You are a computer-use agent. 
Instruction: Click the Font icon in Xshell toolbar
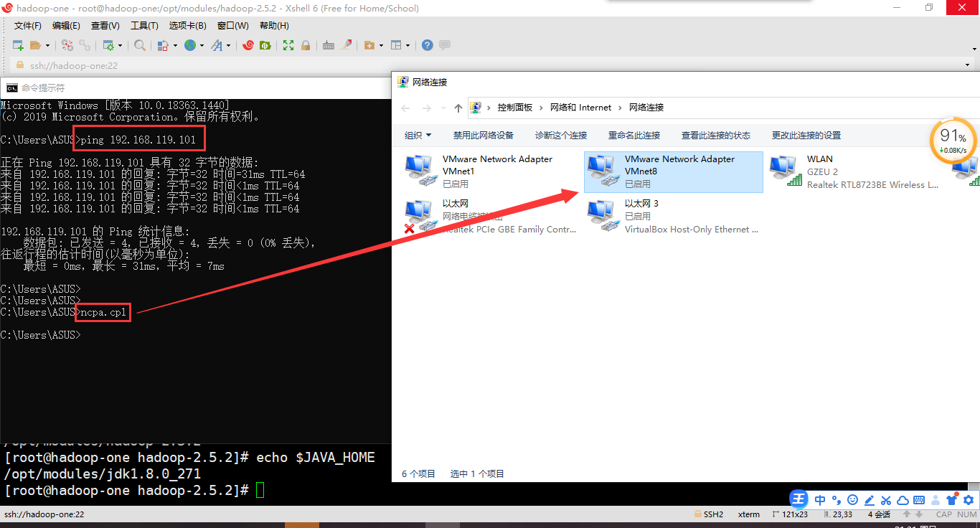[x=217, y=45]
